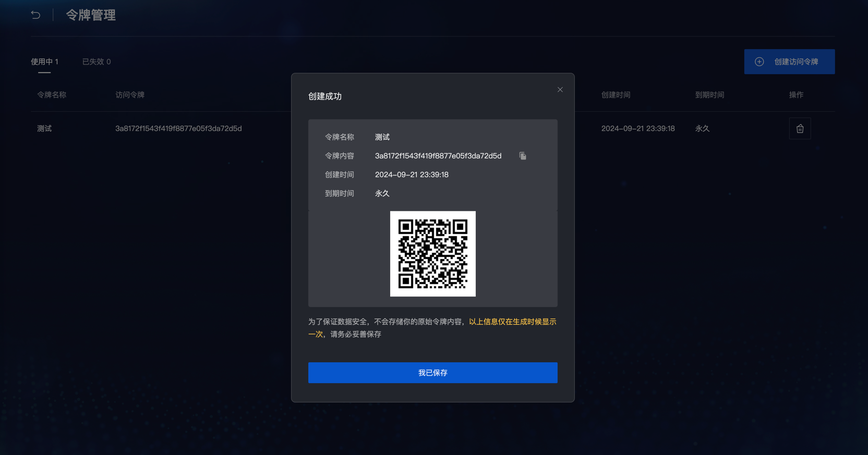868x455 pixels.
Task: Click the 测试 token name in the dialog
Action: point(382,137)
